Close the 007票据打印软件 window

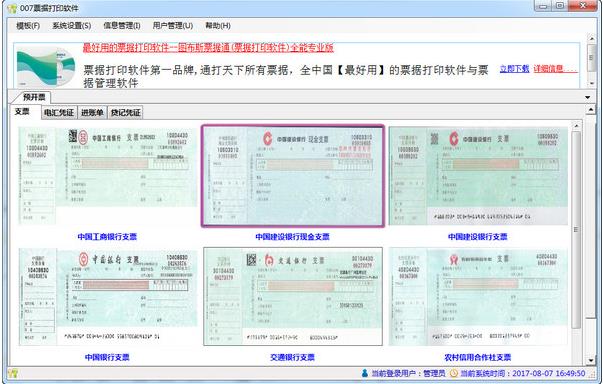coord(583,6)
